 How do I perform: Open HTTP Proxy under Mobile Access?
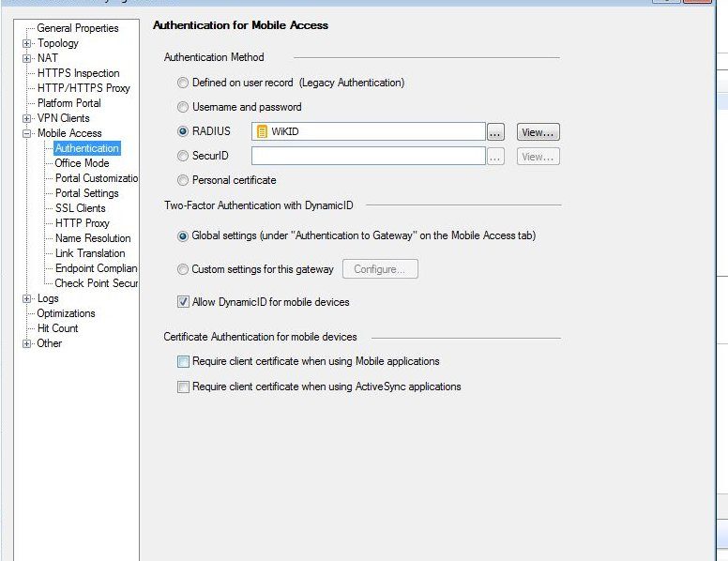coord(83,223)
